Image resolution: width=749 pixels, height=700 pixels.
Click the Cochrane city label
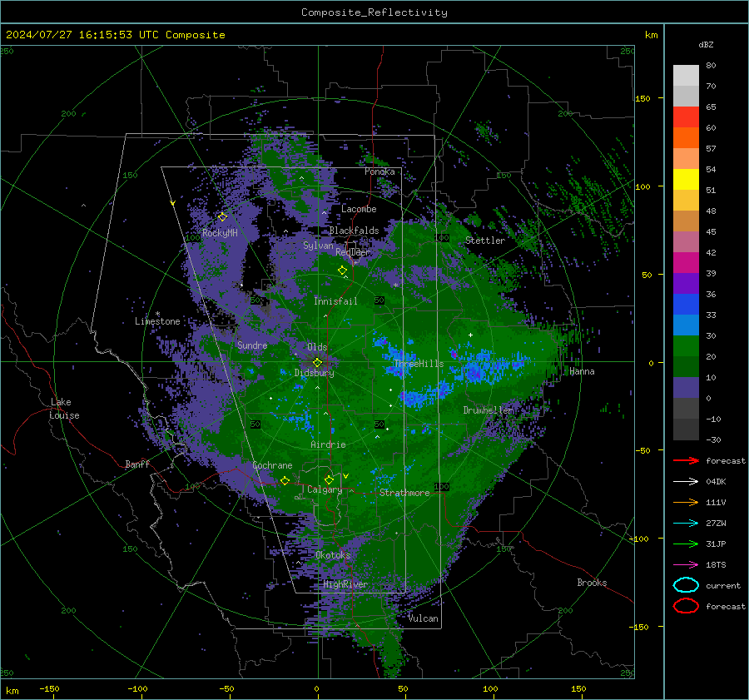[x=272, y=465]
